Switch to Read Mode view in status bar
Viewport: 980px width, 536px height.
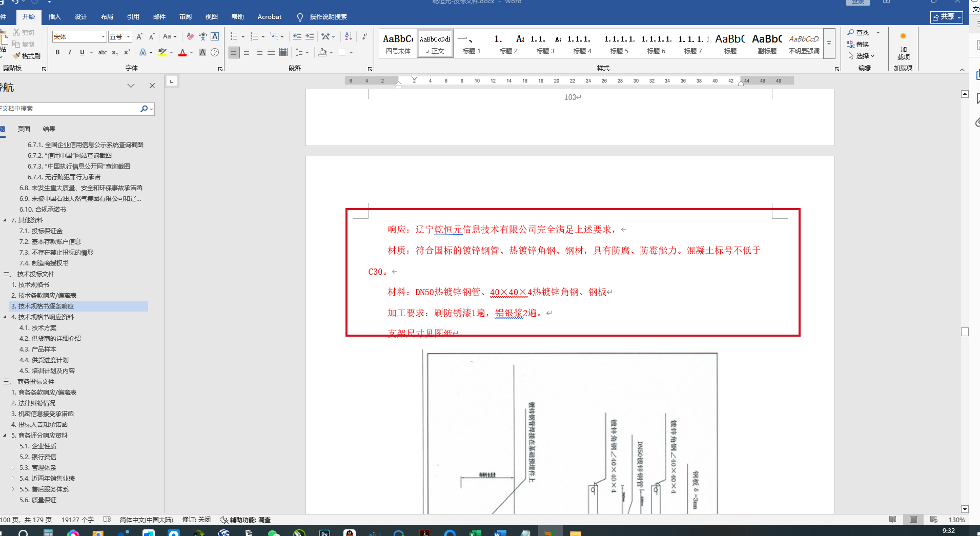click(893, 520)
